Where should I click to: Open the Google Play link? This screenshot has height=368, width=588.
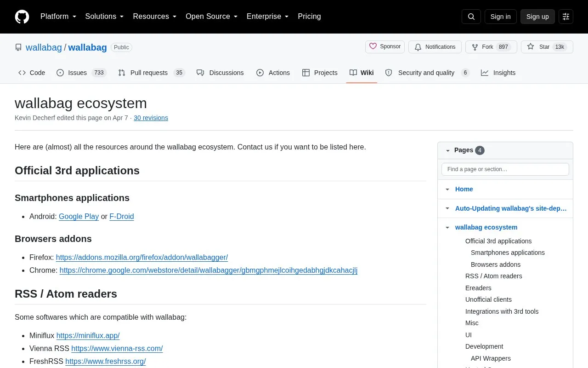pos(79,216)
